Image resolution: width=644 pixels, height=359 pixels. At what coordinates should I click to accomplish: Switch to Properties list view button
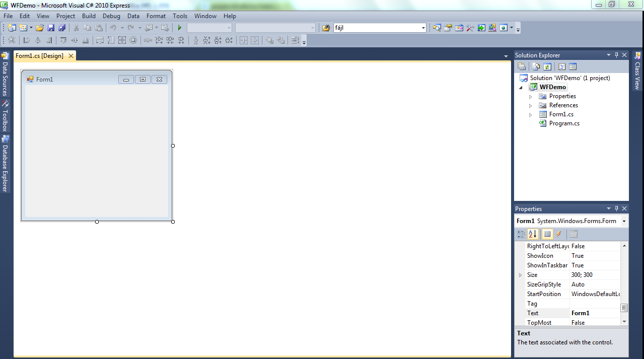click(547, 234)
